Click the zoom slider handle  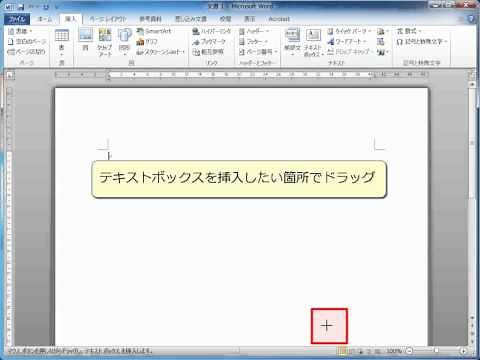coord(435,351)
